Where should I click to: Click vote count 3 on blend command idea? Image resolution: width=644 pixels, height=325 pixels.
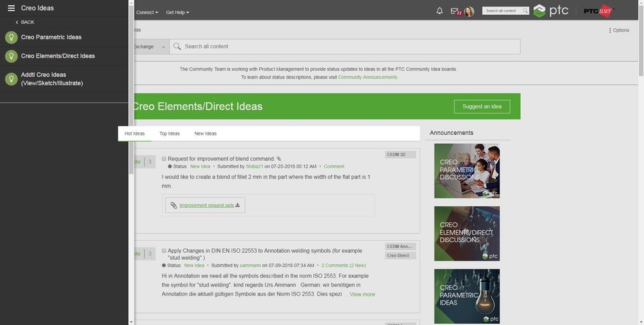150,162
